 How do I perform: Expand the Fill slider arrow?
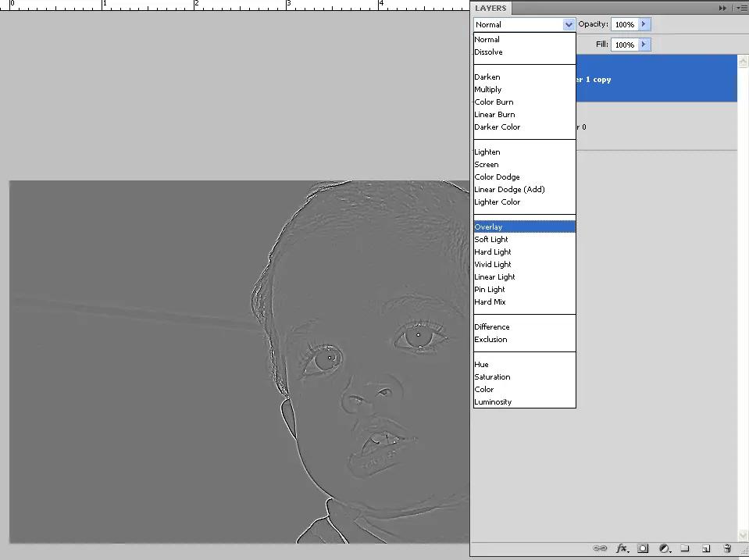pos(644,45)
